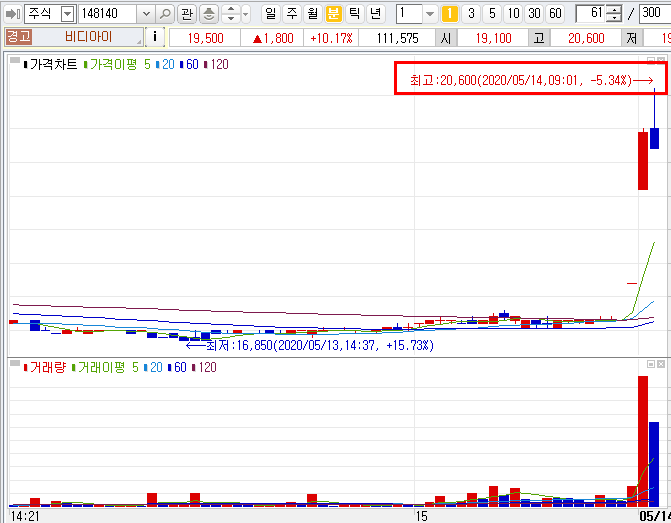The image size is (671, 523).
Task: Select the minute 분 period
Action: point(333,14)
